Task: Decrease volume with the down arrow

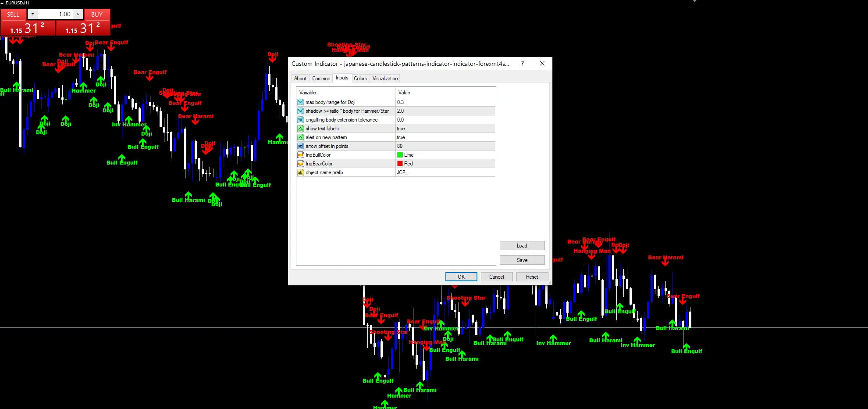Action: tap(32, 14)
